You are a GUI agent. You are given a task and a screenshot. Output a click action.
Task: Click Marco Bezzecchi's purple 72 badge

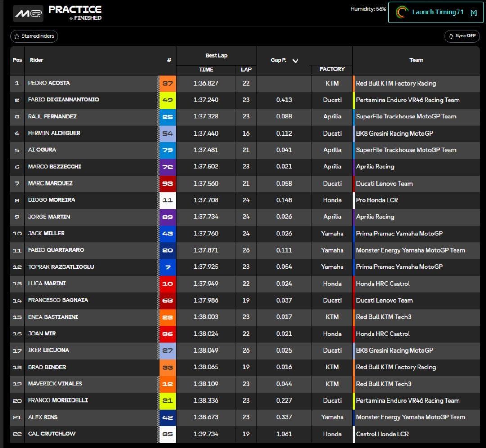click(168, 167)
